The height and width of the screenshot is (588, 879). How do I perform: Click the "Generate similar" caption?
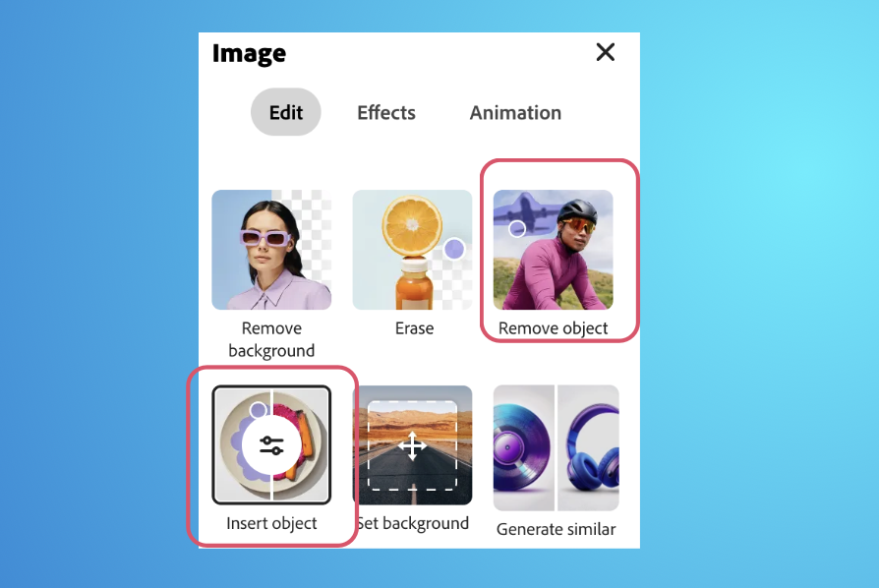coord(556,529)
